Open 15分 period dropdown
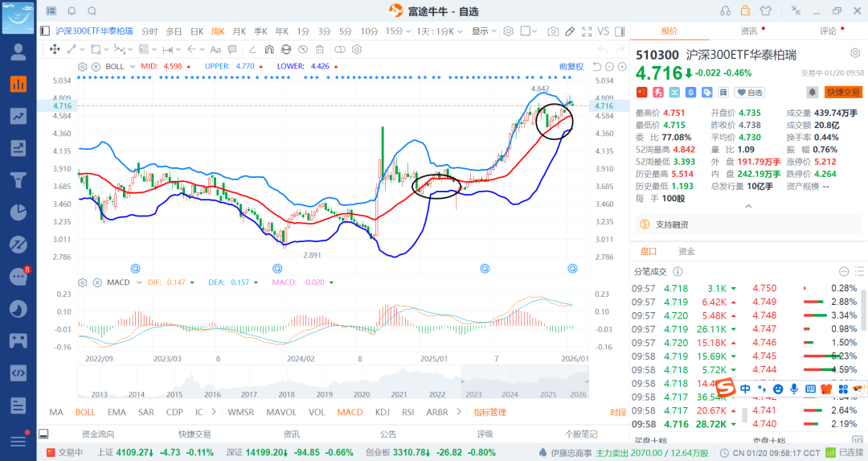 (x=398, y=31)
